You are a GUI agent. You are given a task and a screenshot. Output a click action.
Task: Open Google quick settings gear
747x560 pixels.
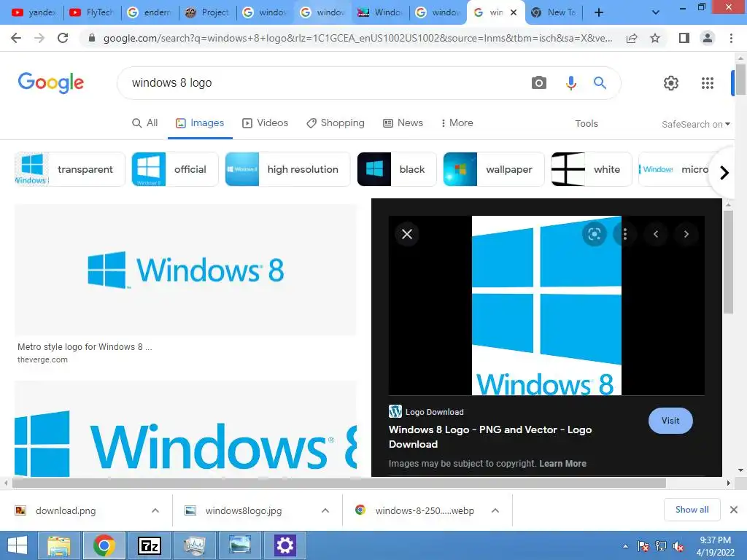tap(671, 83)
